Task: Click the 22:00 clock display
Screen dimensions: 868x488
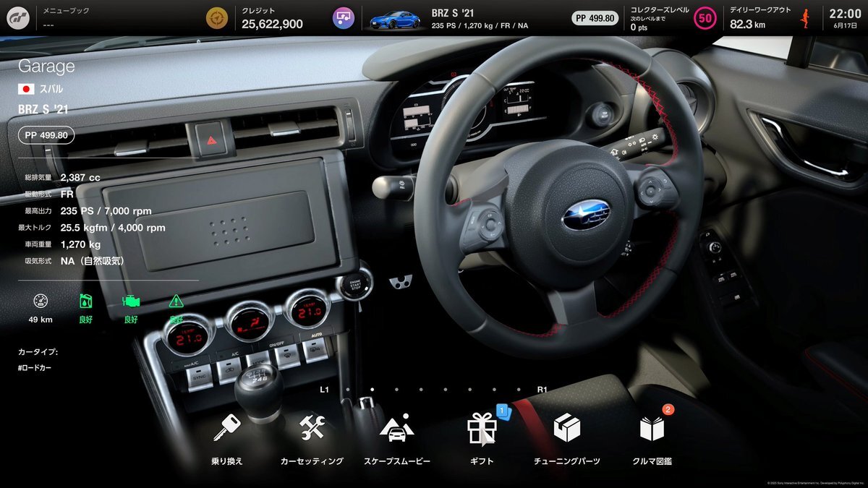Action: (x=845, y=14)
